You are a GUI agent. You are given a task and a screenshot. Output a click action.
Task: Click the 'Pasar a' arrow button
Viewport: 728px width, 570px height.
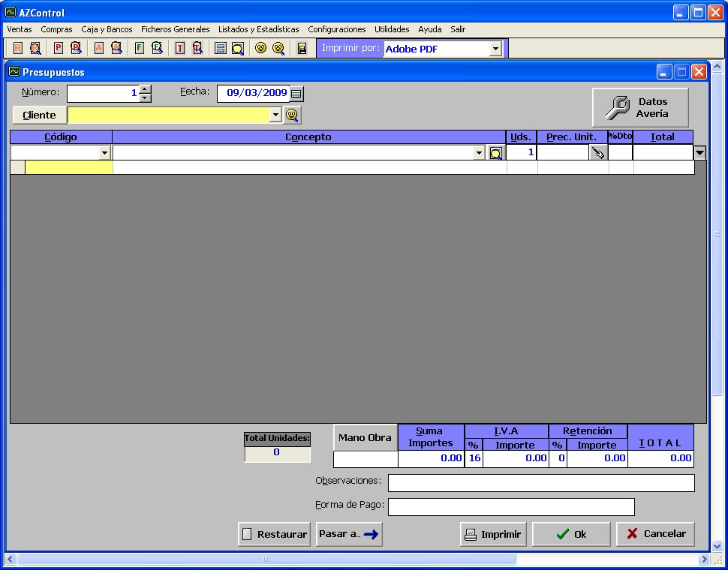tap(349, 534)
